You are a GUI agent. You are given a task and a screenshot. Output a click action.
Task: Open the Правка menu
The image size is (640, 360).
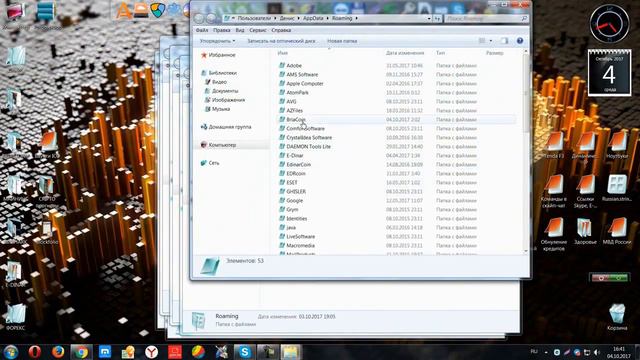click(221, 30)
